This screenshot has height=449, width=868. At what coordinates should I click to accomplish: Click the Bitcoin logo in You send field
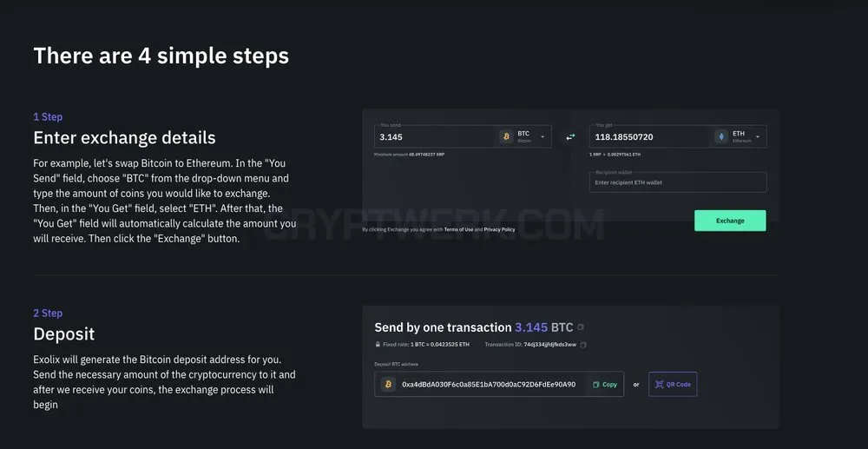tap(506, 136)
